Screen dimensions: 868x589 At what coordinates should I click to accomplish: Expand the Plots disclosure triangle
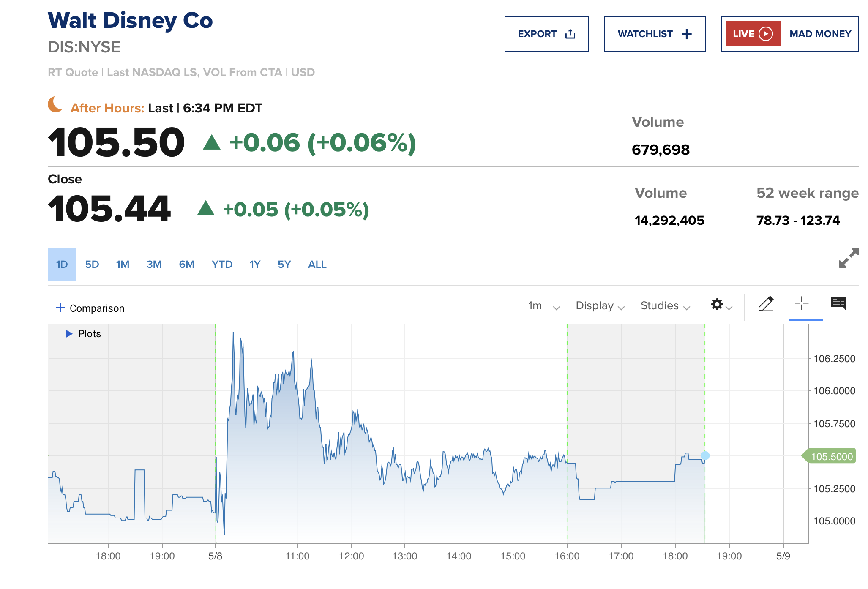coord(69,334)
